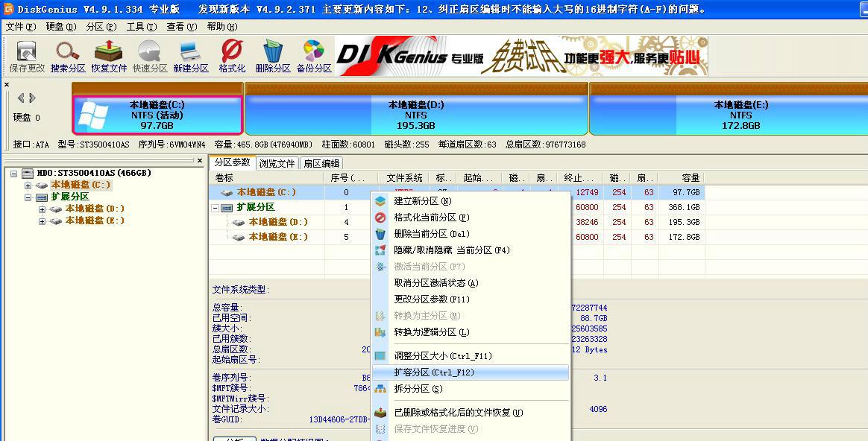This screenshot has height=441, width=868.
Task: Go to previous disk with left arrow
Action: (x=20, y=98)
